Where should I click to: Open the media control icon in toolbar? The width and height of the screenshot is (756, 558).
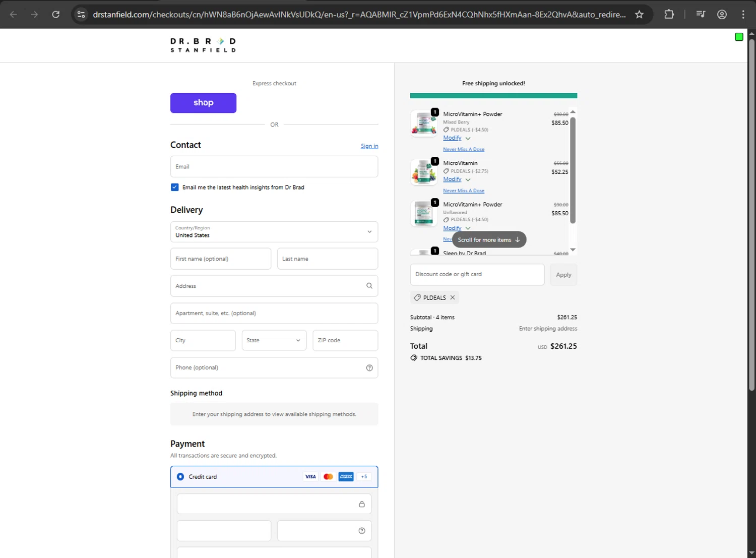(x=701, y=14)
